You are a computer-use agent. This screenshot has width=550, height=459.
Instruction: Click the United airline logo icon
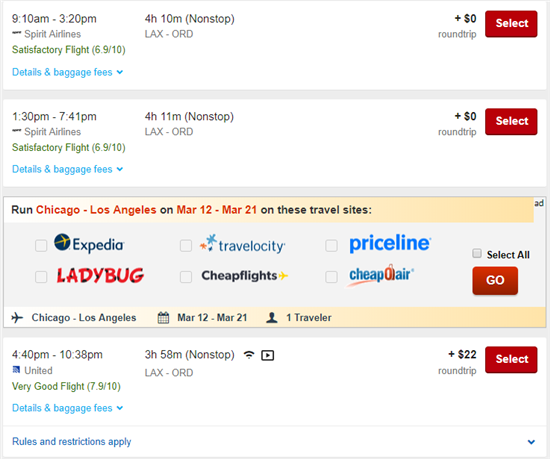(16, 370)
